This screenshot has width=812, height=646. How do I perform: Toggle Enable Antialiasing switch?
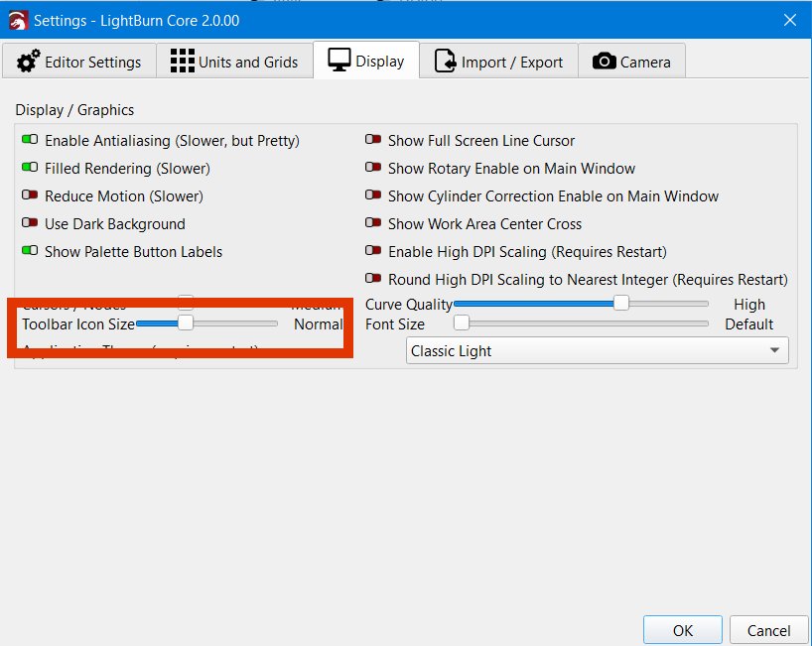(30, 141)
